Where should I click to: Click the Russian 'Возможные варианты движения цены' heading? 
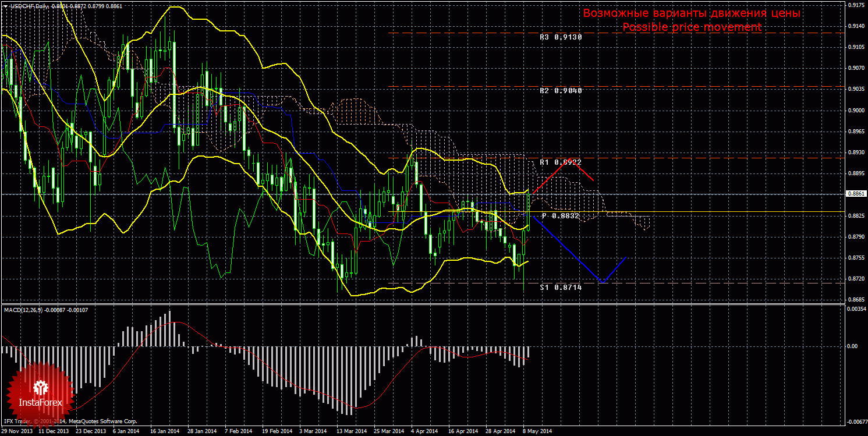pyautogui.click(x=692, y=13)
